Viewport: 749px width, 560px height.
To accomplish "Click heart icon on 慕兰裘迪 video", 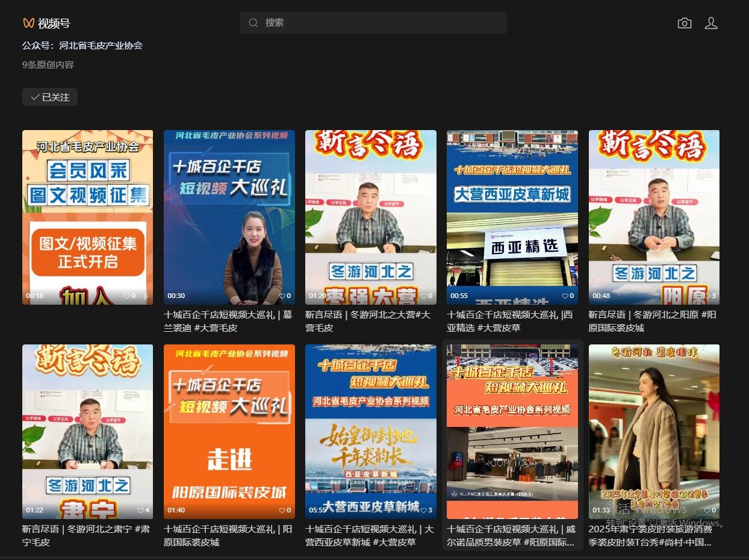I will click(282, 296).
